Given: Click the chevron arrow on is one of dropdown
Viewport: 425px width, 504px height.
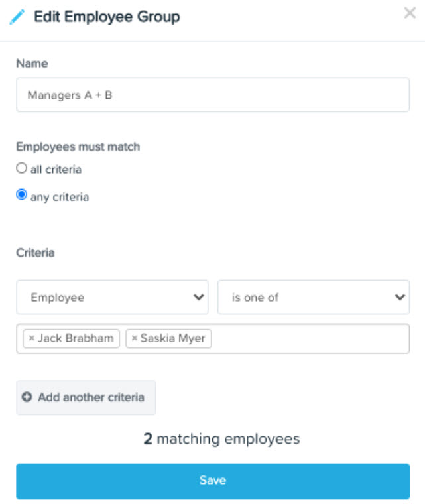Looking at the screenshot, I should [x=400, y=297].
